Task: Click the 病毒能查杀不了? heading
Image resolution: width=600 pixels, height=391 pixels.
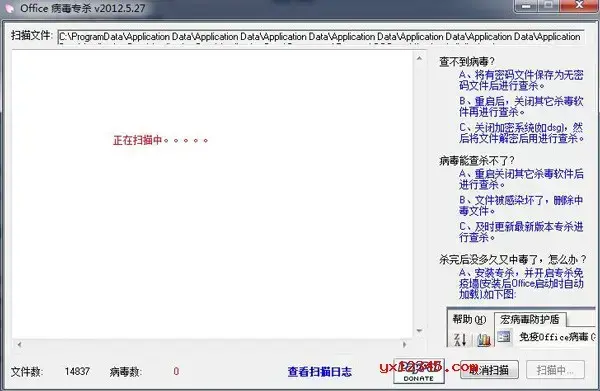Action: point(477,161)
